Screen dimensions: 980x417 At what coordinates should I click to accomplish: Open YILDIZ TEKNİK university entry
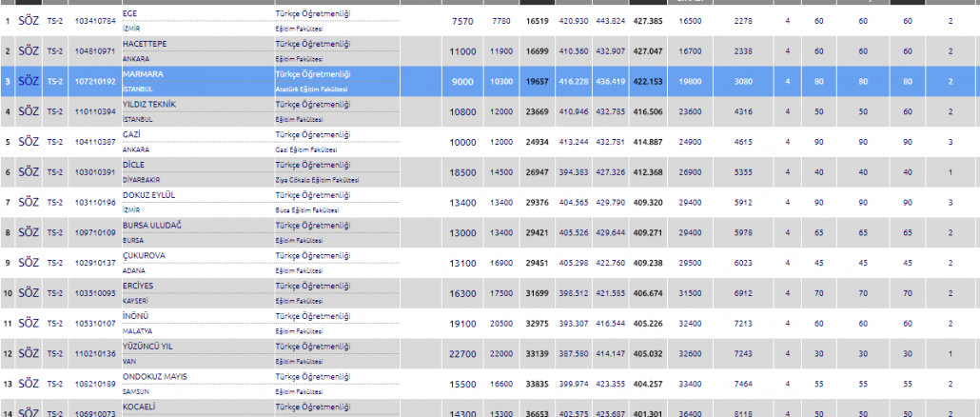click(149, 104)
